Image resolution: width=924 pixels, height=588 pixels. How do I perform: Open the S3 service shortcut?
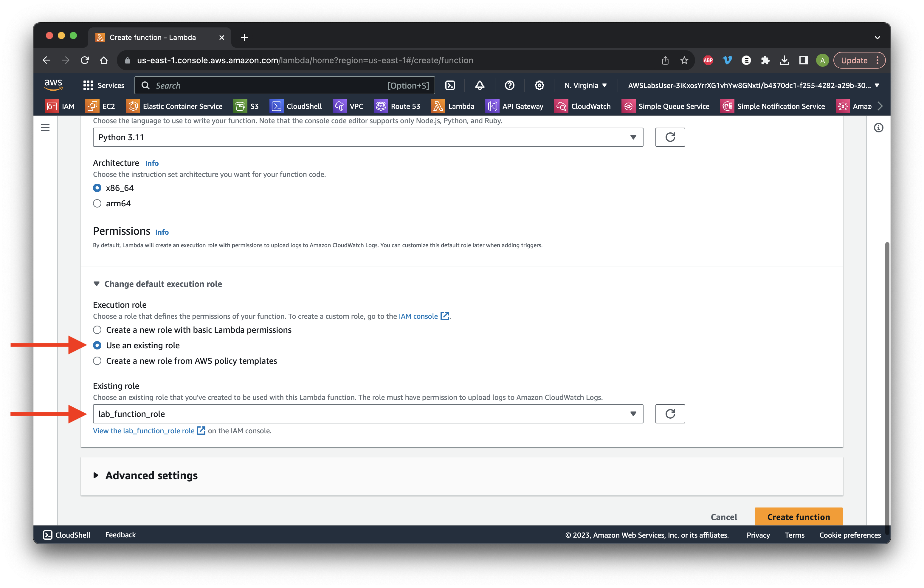(246, 106)
